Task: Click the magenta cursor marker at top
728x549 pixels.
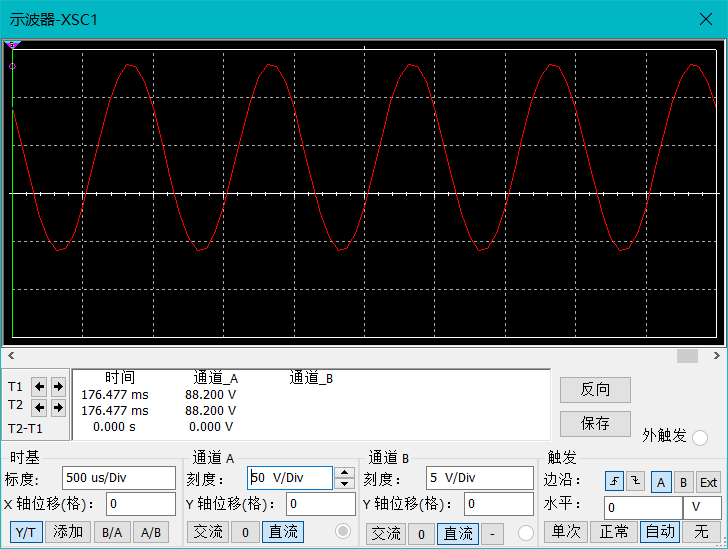Action: pos(13,45)
